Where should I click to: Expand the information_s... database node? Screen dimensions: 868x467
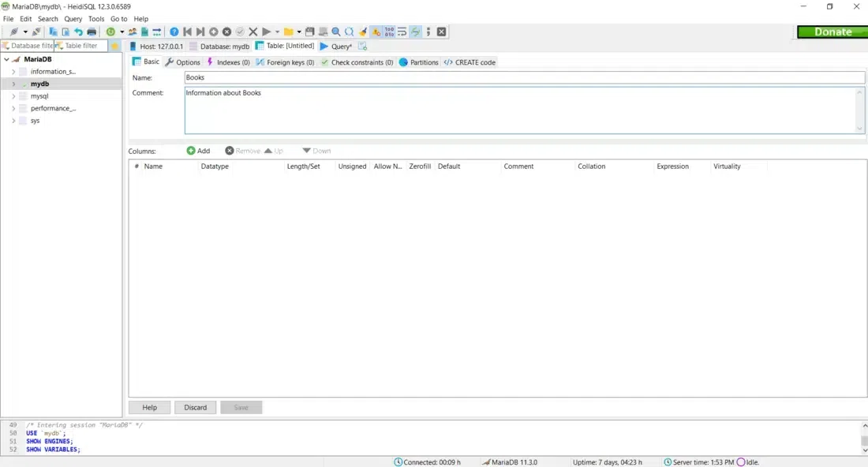tap(13, 71)
